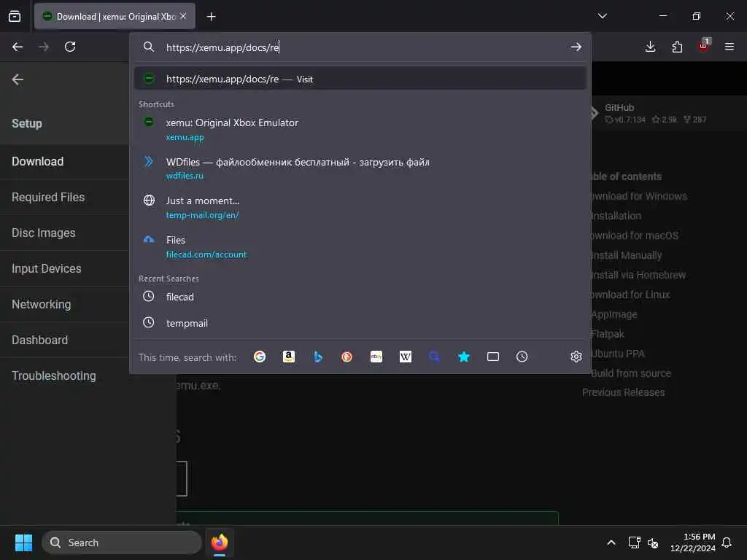Click the browser forward arrow
The width and height of the screenshot is (747, 560).
point(43,47)
